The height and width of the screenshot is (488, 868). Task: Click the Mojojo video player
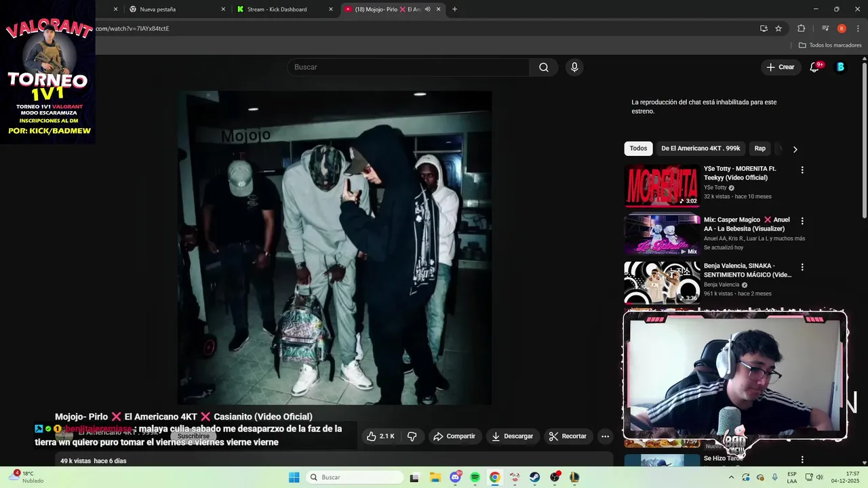334,248
